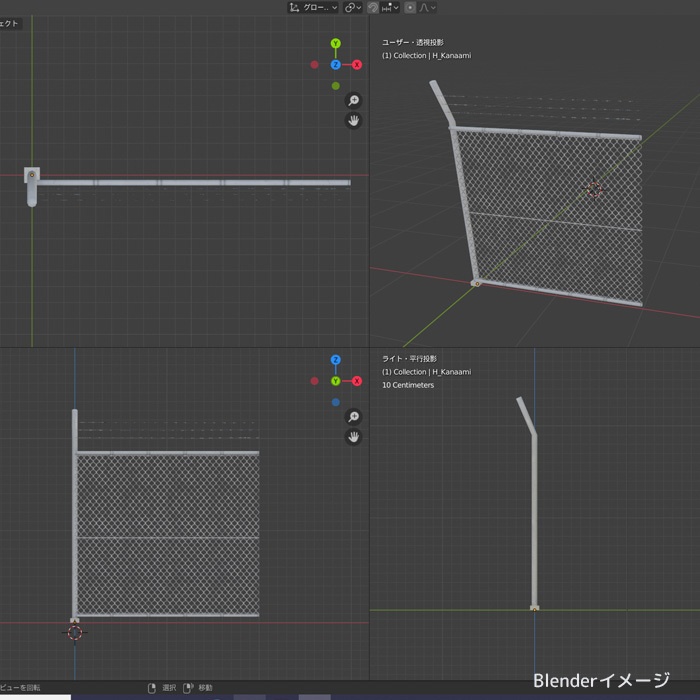The width and height of the screenshot is (700, 700).
Task: Click the 3D cursor in the front-view viewport
Action: (x=75, y=632)
